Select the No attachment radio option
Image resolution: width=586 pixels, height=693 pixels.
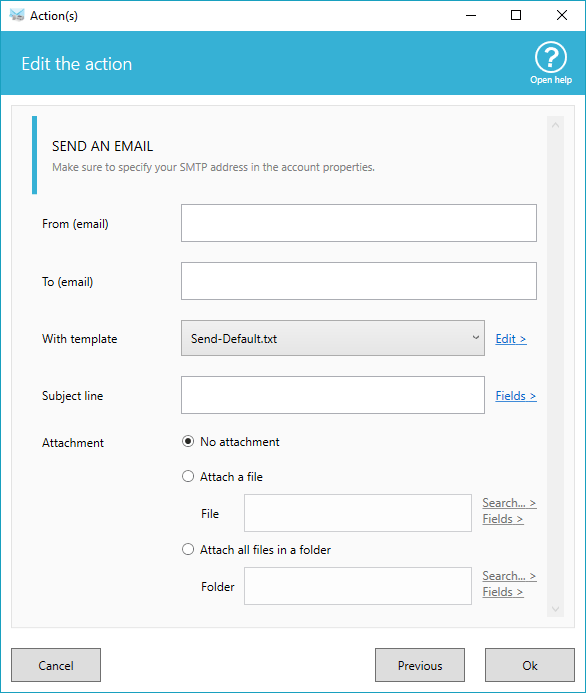coord(188,442)
